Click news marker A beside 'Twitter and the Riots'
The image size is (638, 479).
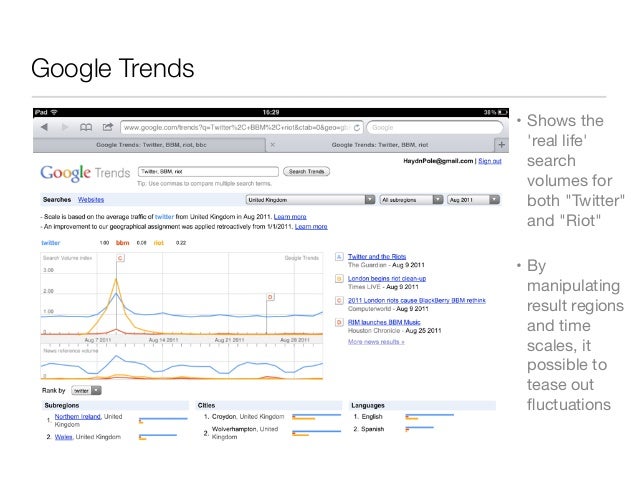pyautogui.click(x=339, y=256)
